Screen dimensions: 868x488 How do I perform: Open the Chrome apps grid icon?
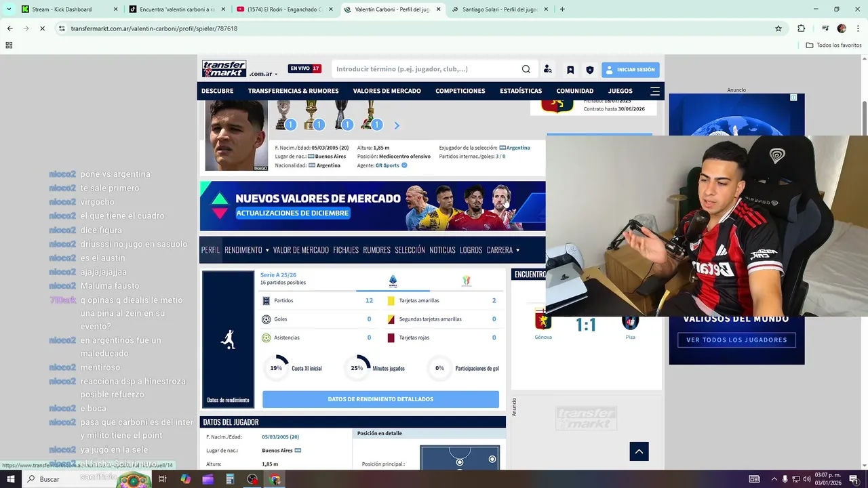click(9, 45)
